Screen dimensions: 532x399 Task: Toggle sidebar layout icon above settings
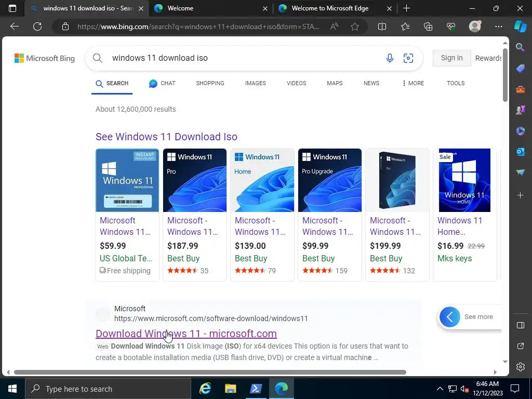[x=521, y=325]
